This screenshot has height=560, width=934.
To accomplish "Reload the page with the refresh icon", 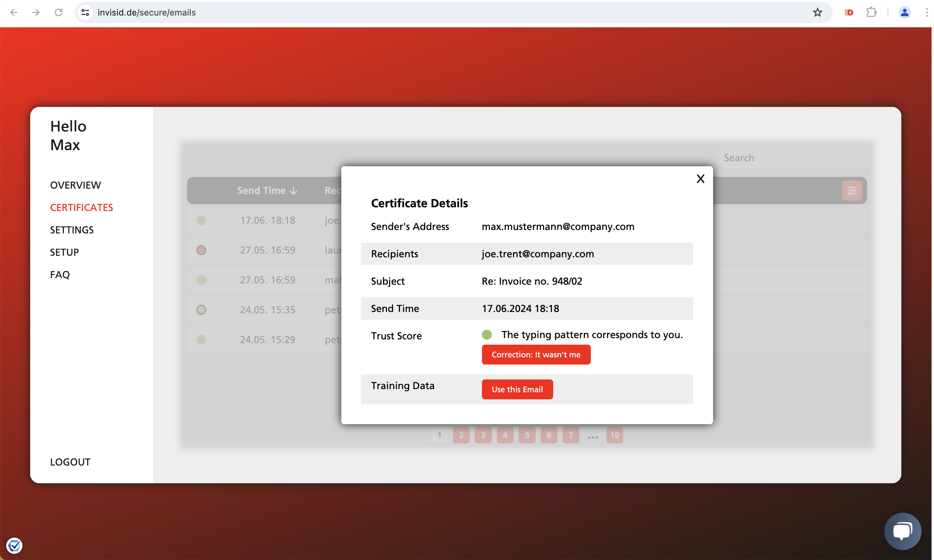I will 58,12.
